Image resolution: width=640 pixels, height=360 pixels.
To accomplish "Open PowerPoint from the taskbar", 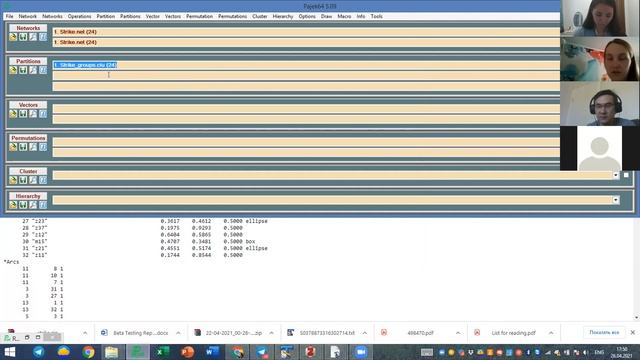I will click(x=187, y=352).
